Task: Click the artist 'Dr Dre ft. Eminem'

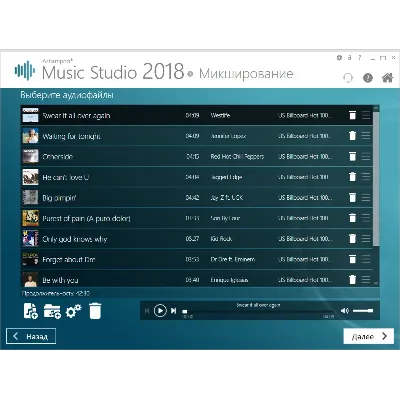Action: [x=233, y=259]
